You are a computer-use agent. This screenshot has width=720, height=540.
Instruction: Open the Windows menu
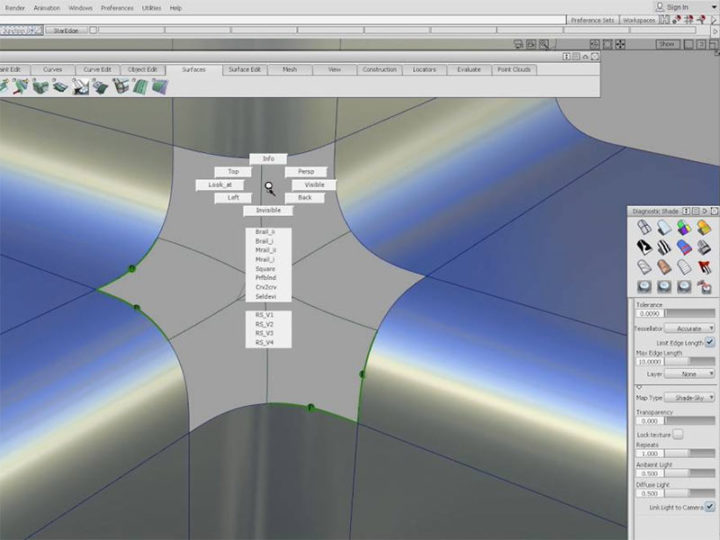80,8
